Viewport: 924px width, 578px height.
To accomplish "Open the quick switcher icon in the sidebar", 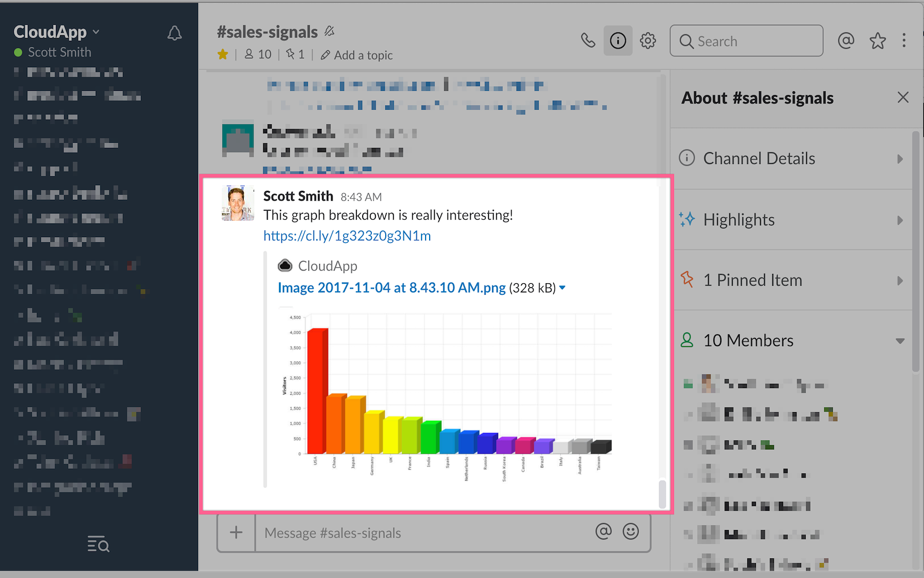I will (98, 544).
